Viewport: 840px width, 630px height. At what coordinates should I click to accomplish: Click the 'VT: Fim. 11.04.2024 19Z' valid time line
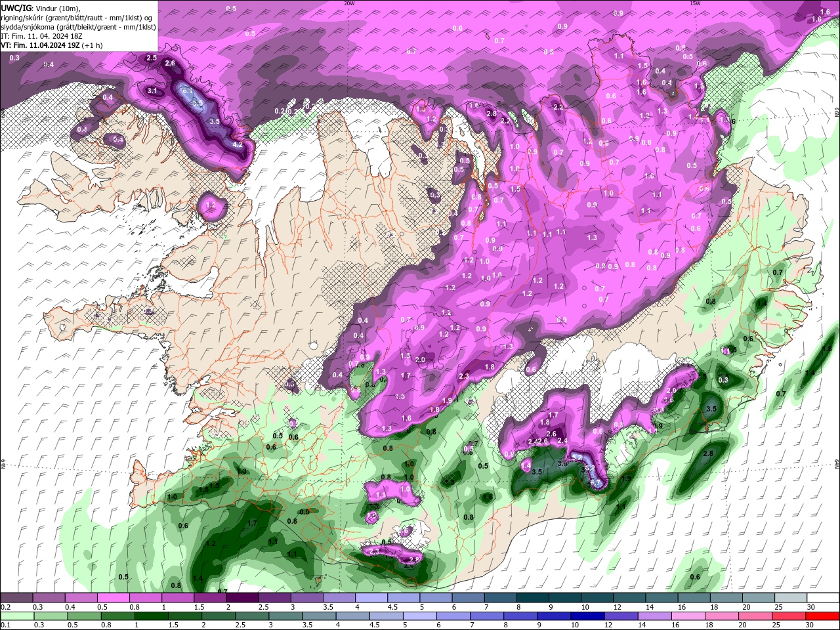41,45
